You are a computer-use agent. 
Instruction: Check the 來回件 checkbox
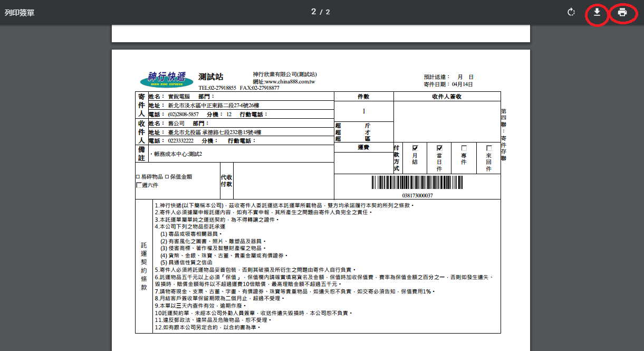(x=489, y=148)
